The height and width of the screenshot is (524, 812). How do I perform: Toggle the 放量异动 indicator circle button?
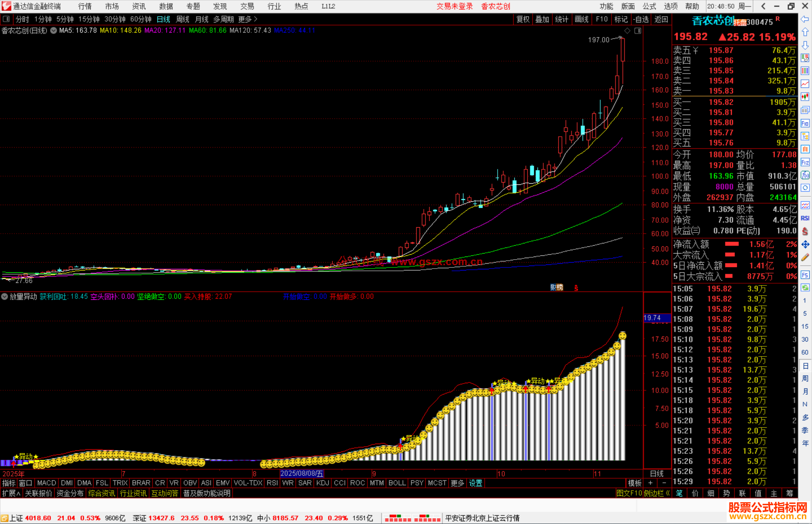pos(5,296)
